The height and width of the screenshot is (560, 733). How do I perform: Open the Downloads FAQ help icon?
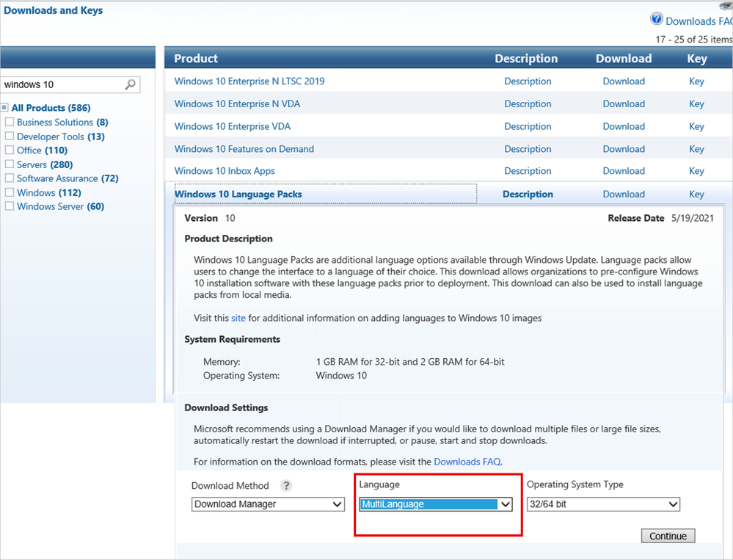click(657, 19)
